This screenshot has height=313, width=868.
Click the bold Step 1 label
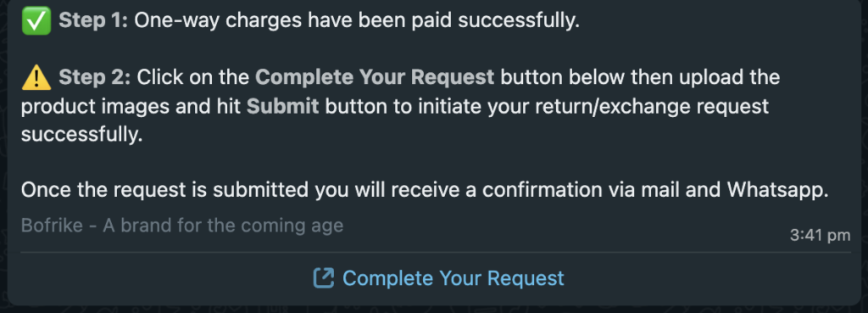93,20
